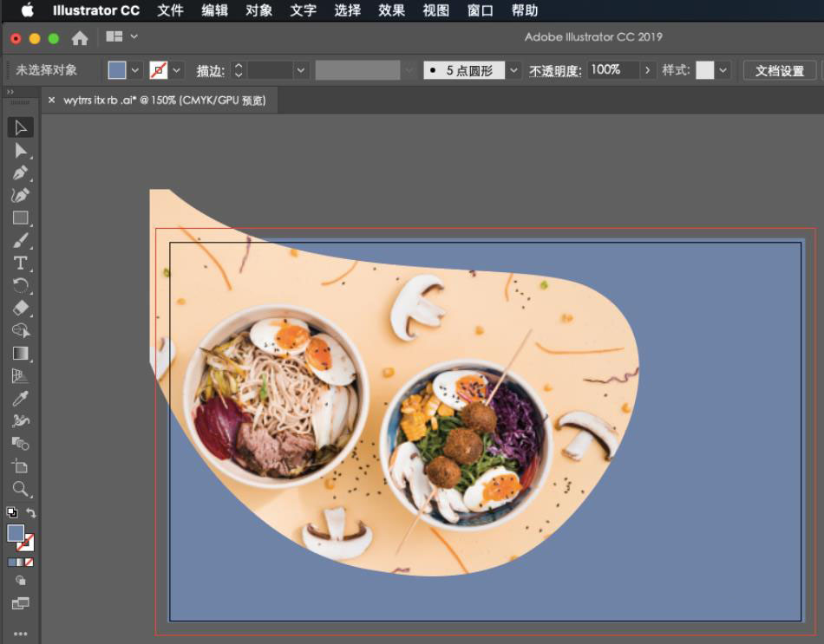Click default fill and stroke icon
Screen dimensions: 824x644
[12, 512]
